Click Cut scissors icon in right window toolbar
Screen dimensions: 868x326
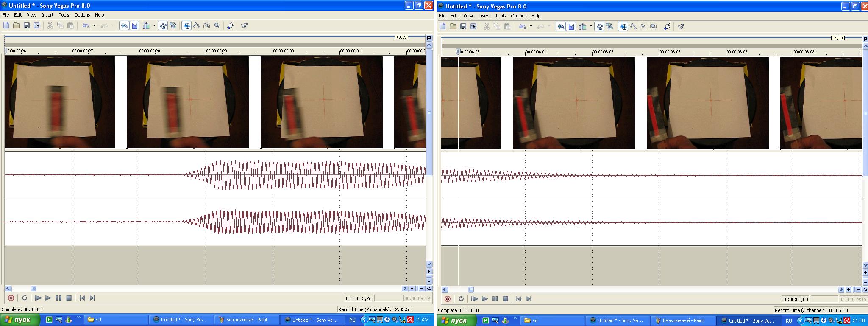487,27
